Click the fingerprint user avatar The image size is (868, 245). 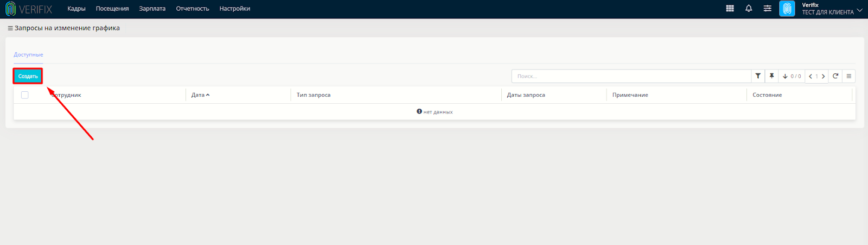(787, 9)
